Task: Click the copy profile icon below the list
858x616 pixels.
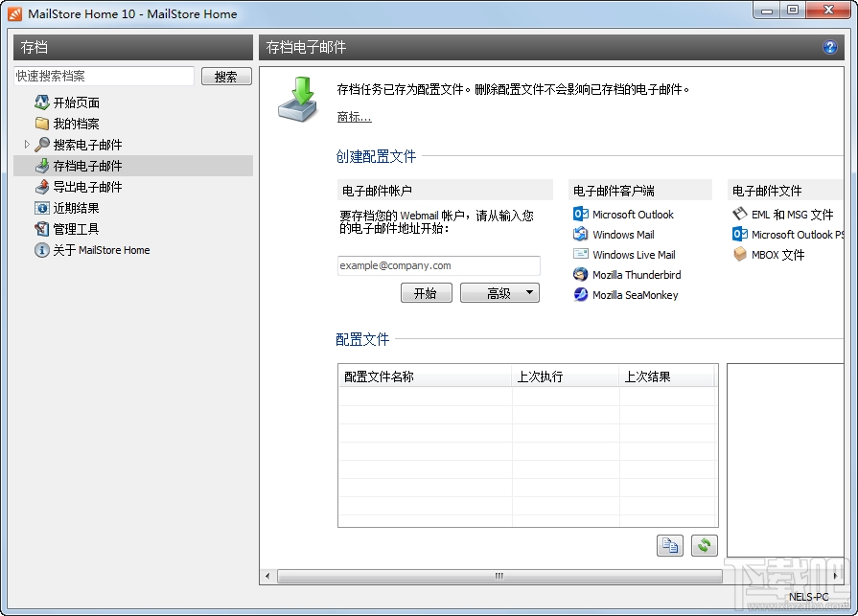Action: click(670, 545)
